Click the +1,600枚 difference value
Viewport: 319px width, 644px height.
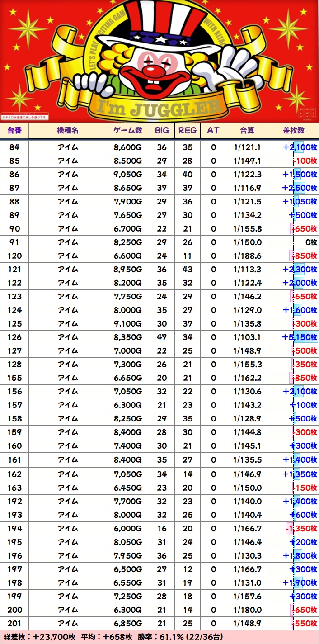pyautogui.click(x=300, y=310)
